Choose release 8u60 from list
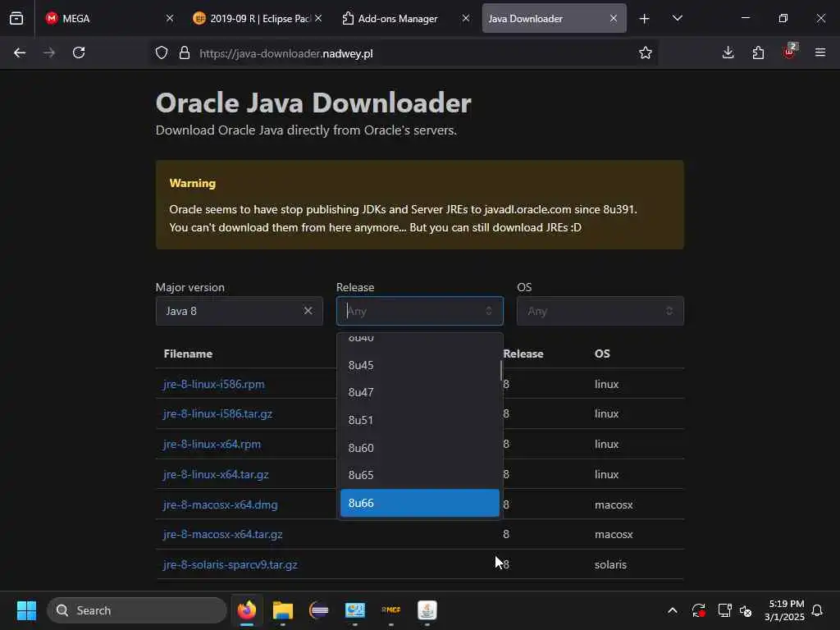 [419, 448]
